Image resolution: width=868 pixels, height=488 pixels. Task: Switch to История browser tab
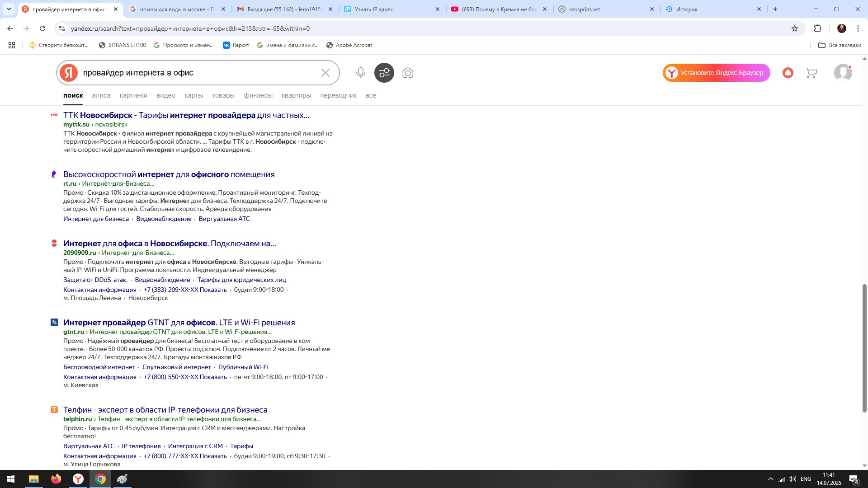pos(712,9)
